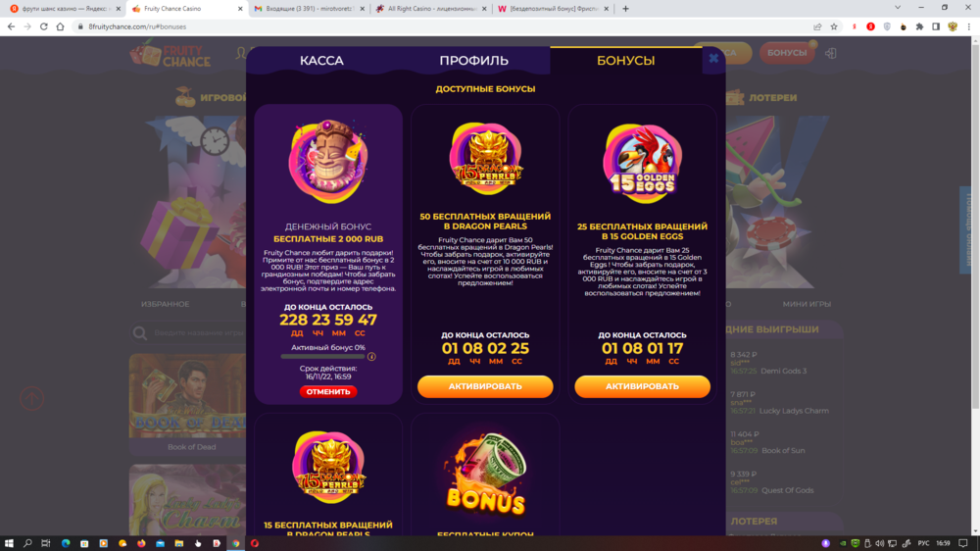Switch to the ПРОФИЛЬ tab

[473, 61]
